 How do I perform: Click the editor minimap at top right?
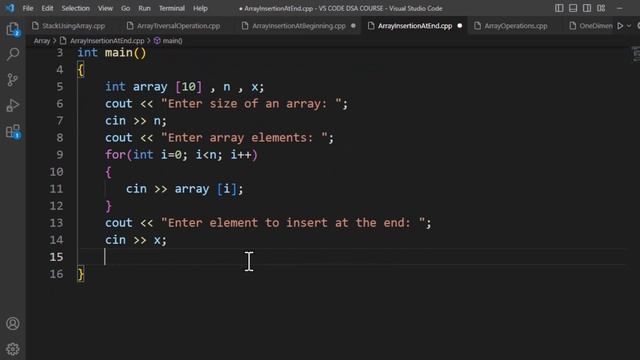pyautogui.click(x=636, y=54)
